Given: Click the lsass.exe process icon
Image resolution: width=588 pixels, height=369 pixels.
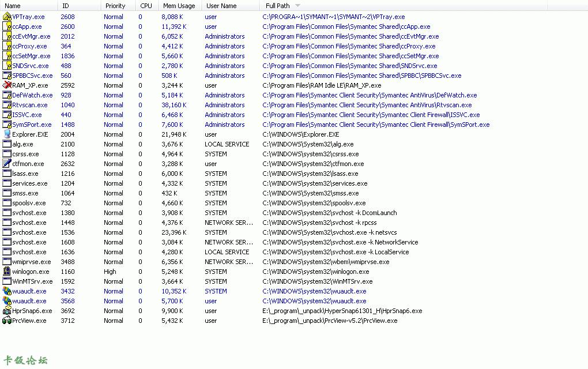Looking at the screenshot, I should (x=7, y=173).
